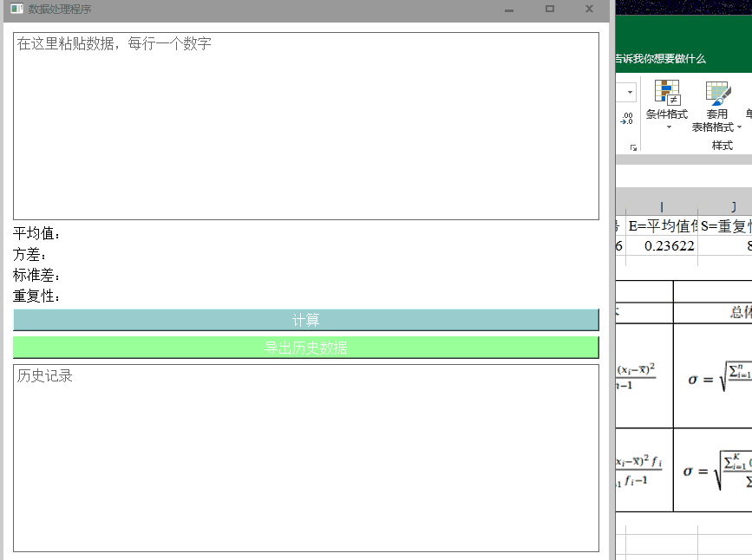Open the dropdown arrow under 条件格式
The image size is (752, 560).
(667, 127)
